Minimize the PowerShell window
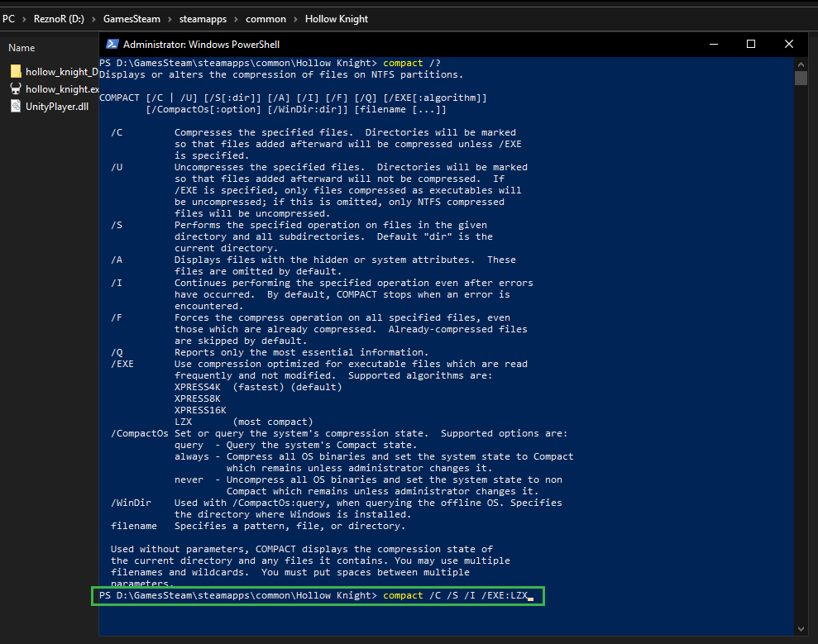The height and width of the screenshot is (644, 818). 714,45
